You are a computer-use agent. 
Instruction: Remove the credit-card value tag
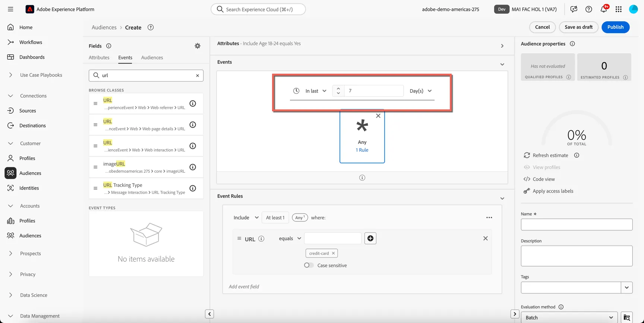pos(334,253)
